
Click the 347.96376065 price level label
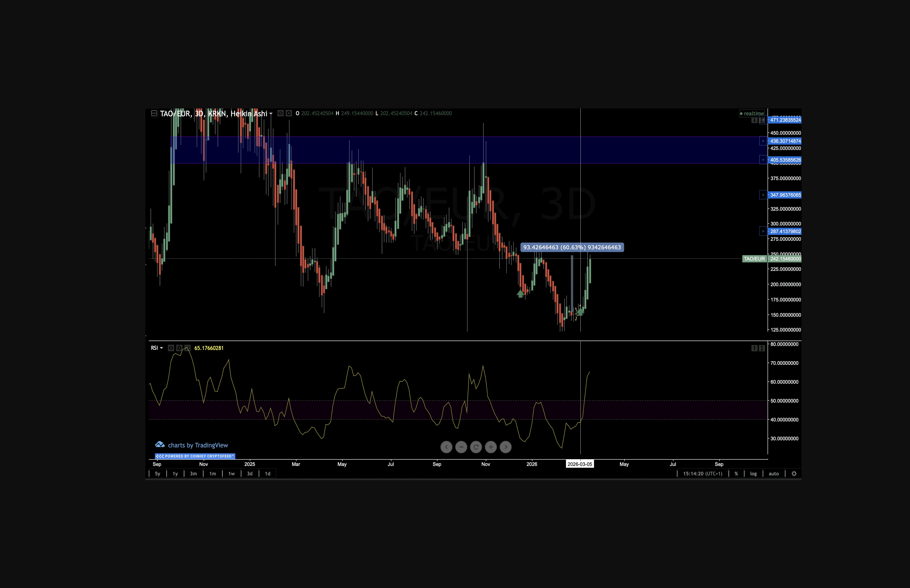click(x=785, y=195)
